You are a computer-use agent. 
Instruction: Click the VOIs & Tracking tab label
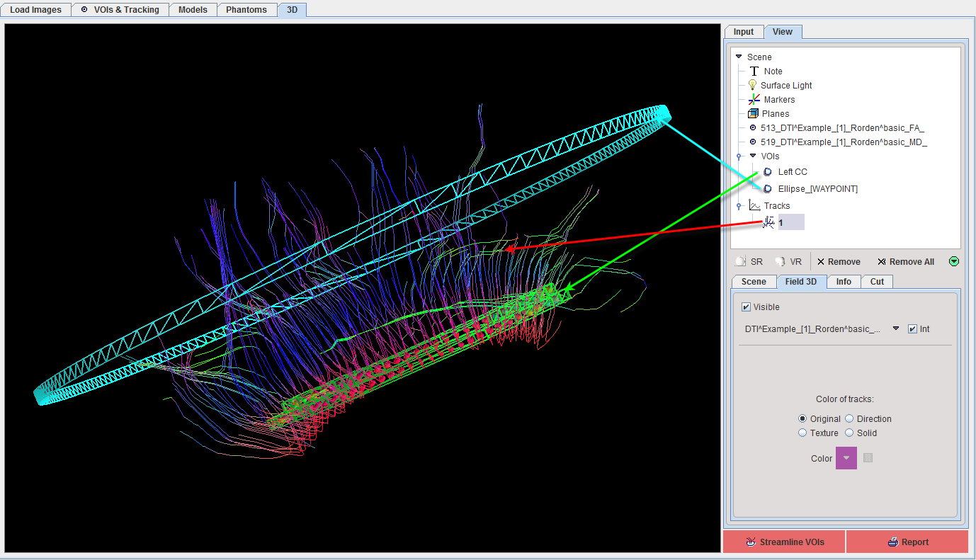click(127, 10)
